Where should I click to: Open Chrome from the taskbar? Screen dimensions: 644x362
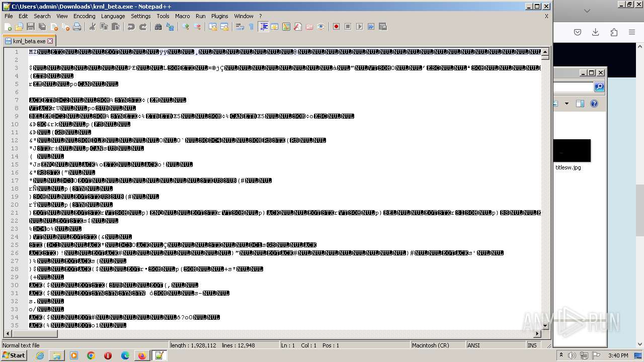click(91, 355)
